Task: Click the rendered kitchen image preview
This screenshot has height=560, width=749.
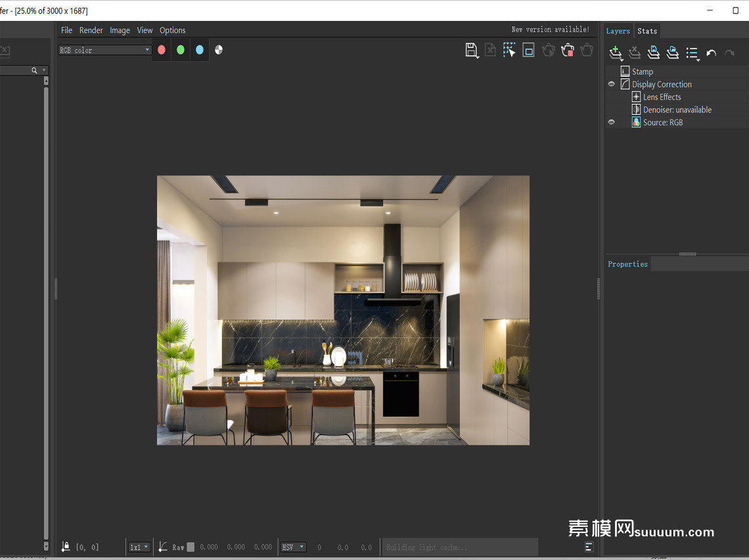Action: 343,310
